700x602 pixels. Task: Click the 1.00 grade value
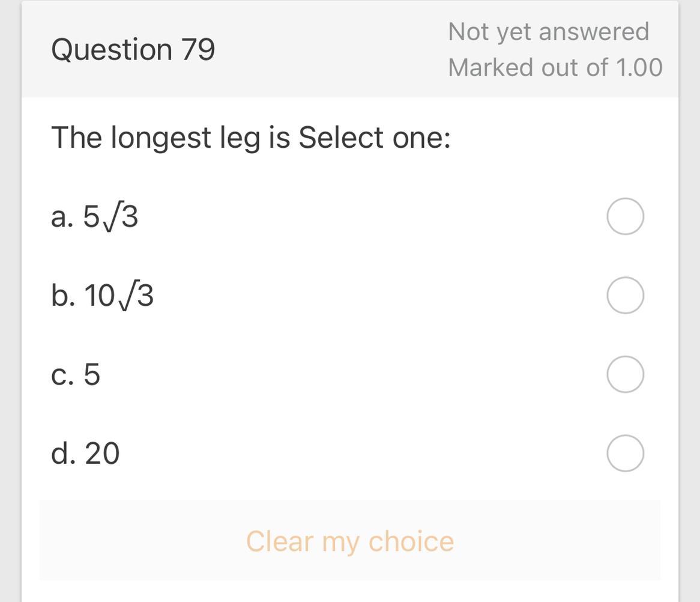click(x=639, y=67)
